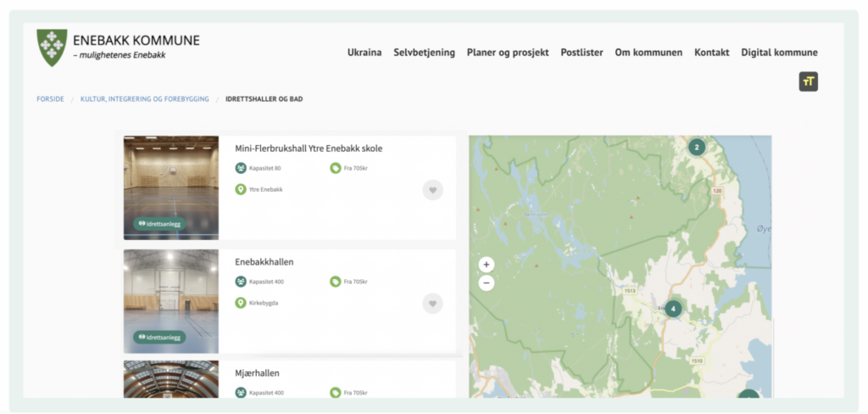Open the Selvbetjening menu
The height and width of the screenshot is (414, 868).
[x=424, y=53]
